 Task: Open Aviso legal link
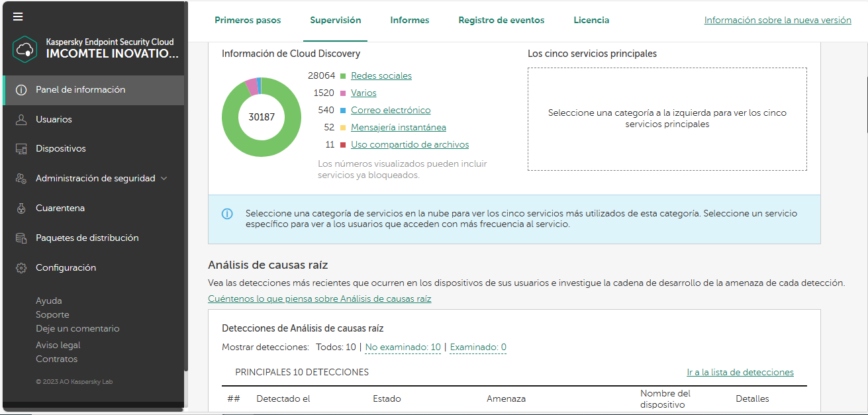click(x=58, y=346)
